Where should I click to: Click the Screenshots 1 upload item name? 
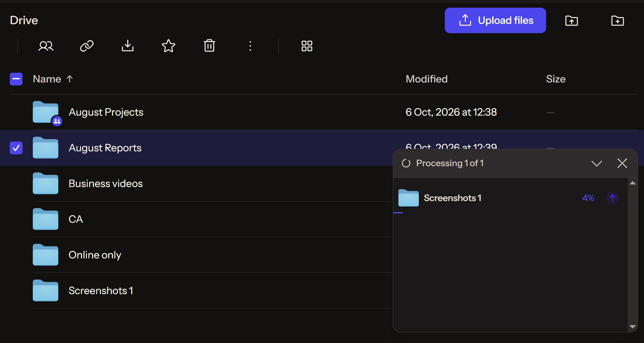tap(452, 198)
